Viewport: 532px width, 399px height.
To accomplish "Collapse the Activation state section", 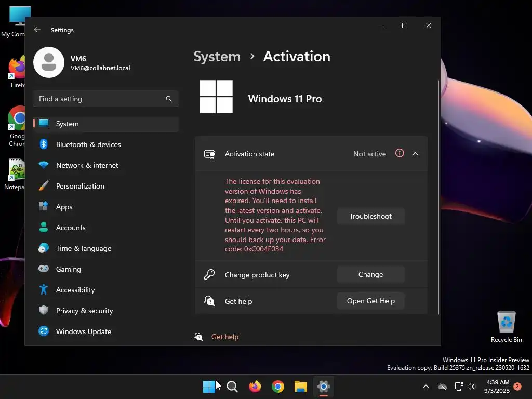I will tap(415, 154).
